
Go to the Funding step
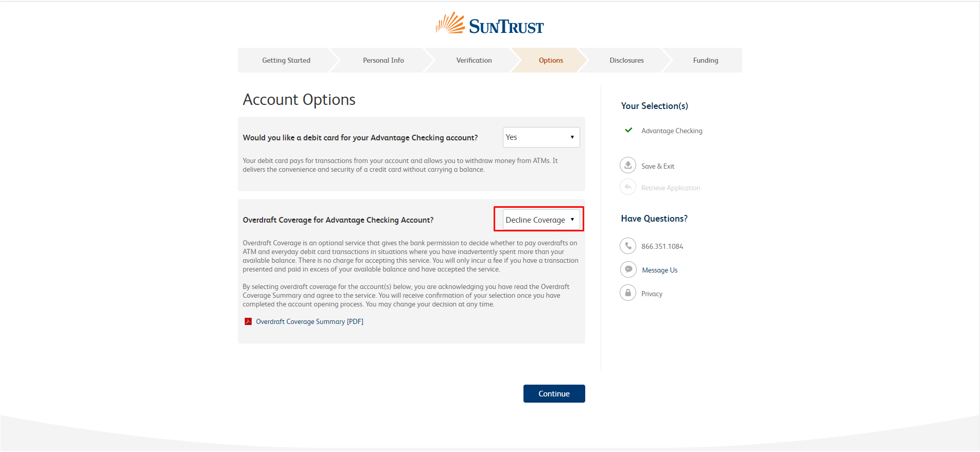pos(705,60)
